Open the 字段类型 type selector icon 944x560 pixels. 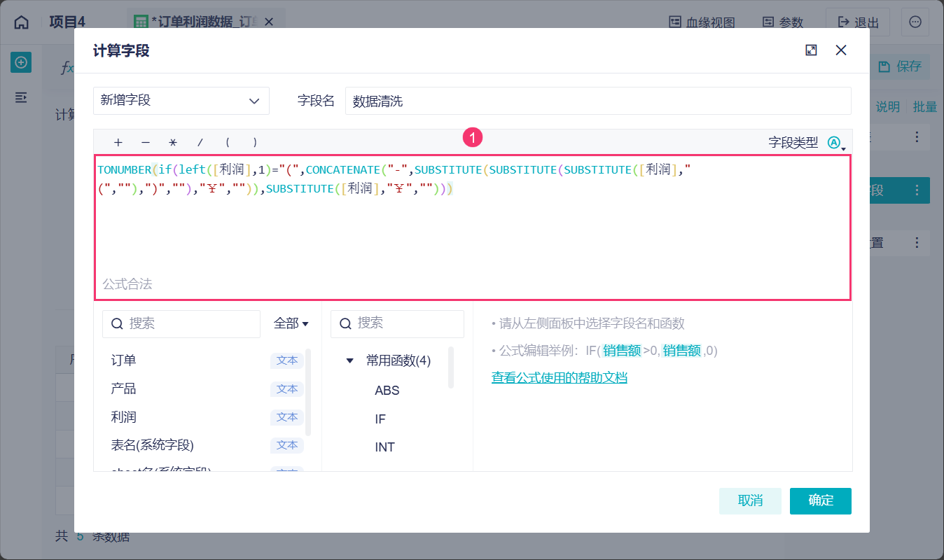point(836,143)
